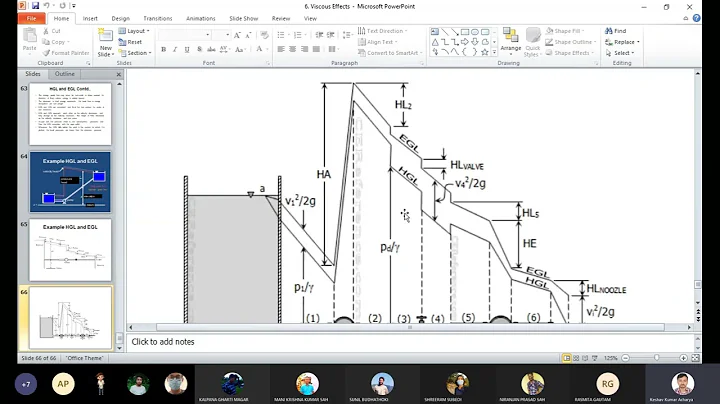This screenshot has height=404, width=720.
Task: Center text in paragraph
Action: 292,49
